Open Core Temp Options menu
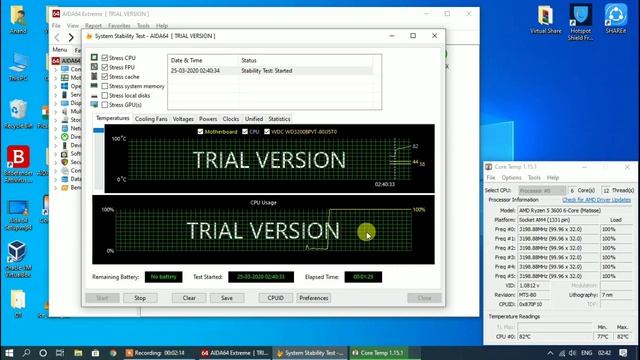 click(511, 178)
